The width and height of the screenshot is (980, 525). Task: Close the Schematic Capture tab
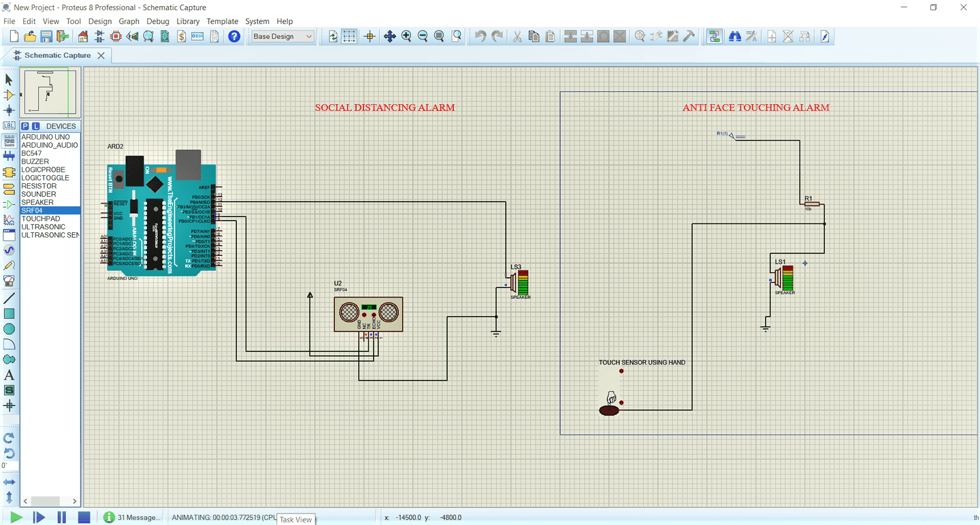point(101,56)
